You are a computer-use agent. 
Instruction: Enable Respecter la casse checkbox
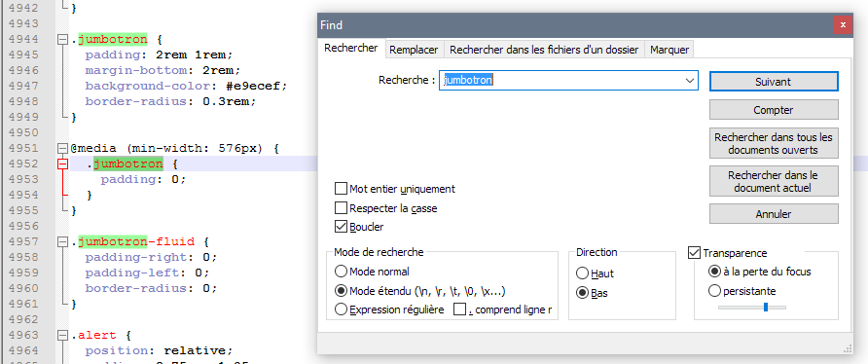(341, 208)
